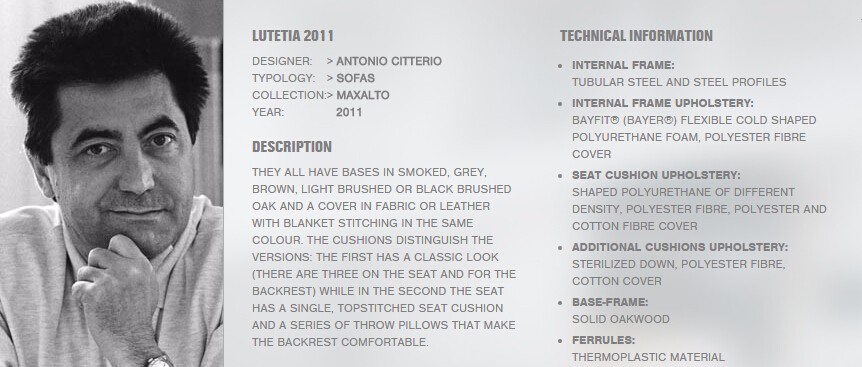Click the Ferrules label
Viewport: 862px width, 367px height.
(603, 340)
